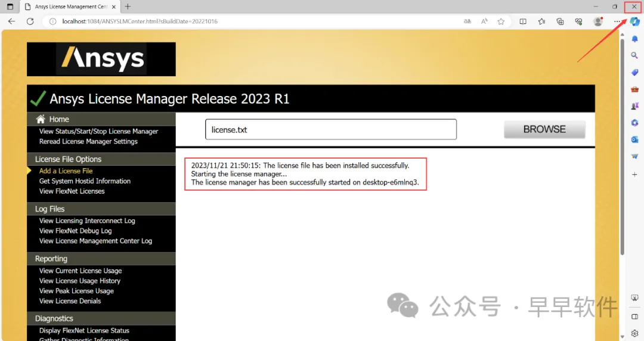
Task: Open View FlexNet Licenses
Action: [x=72, y=191]
